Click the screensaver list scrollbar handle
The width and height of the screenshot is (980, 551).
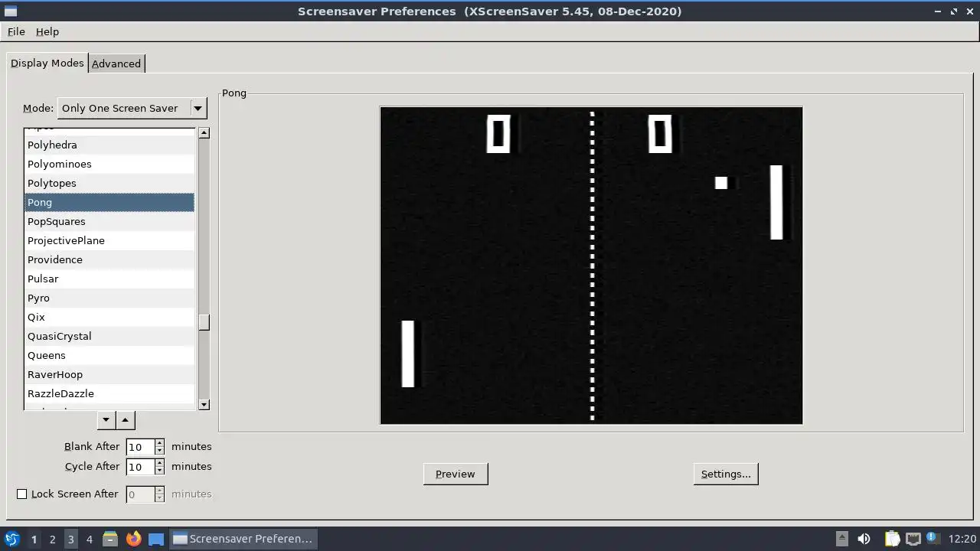[x=204, y=321]
